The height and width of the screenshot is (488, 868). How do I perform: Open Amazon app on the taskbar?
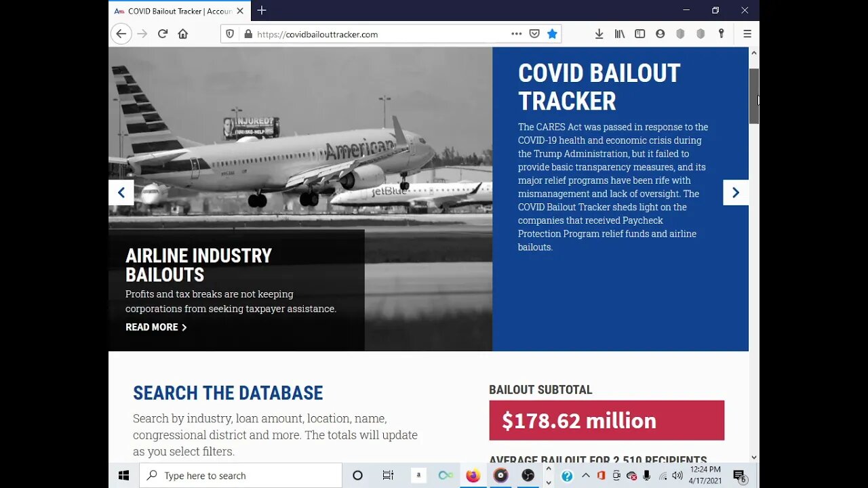click(x=418, y=476)
